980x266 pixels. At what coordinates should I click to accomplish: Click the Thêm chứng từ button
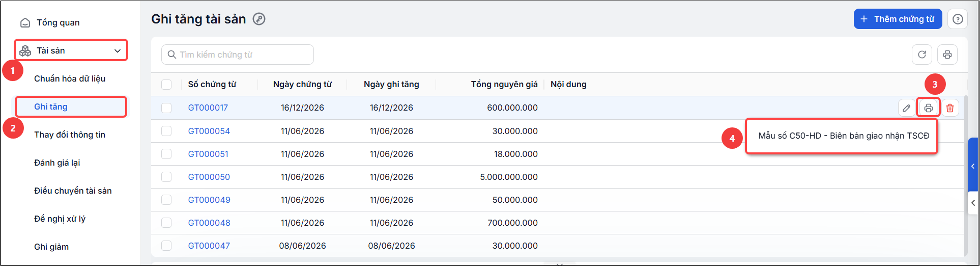[x=898, y=19]
